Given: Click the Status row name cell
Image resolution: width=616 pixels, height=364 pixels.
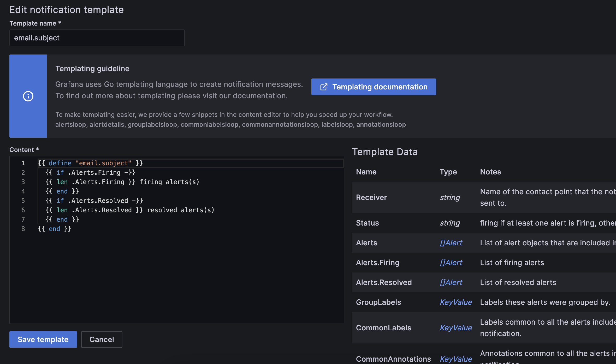Looking at the screenshot, I should coord(367,223).
